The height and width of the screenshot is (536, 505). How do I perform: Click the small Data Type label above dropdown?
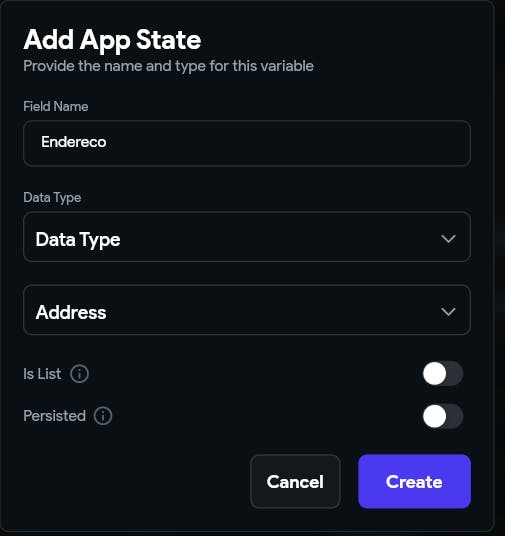(x=52, y=198)
